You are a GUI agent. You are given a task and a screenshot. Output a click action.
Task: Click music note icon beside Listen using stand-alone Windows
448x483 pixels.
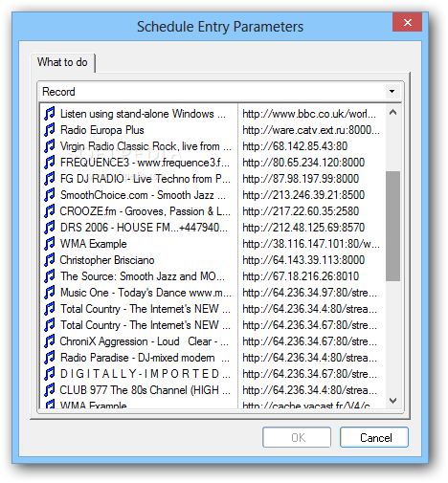50,114
